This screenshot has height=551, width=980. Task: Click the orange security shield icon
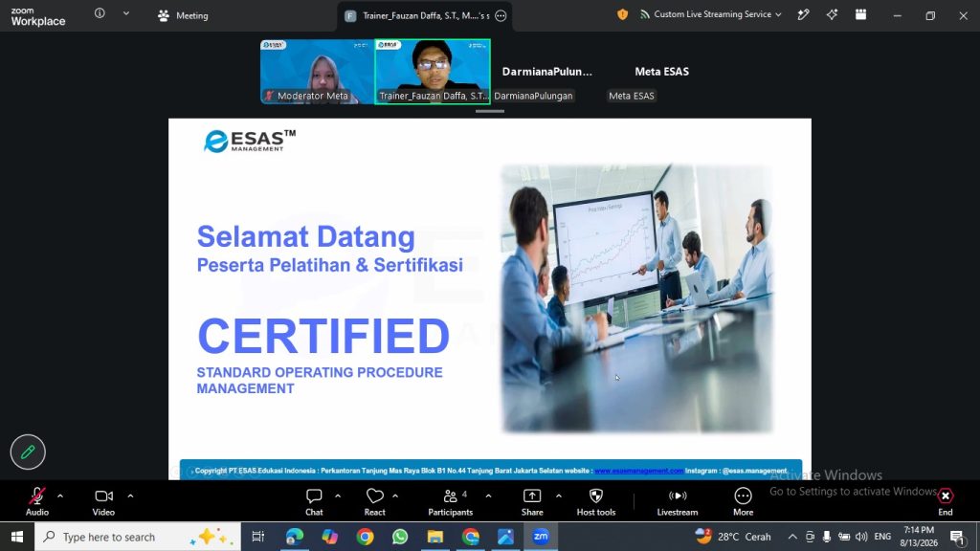coord(622,14)
